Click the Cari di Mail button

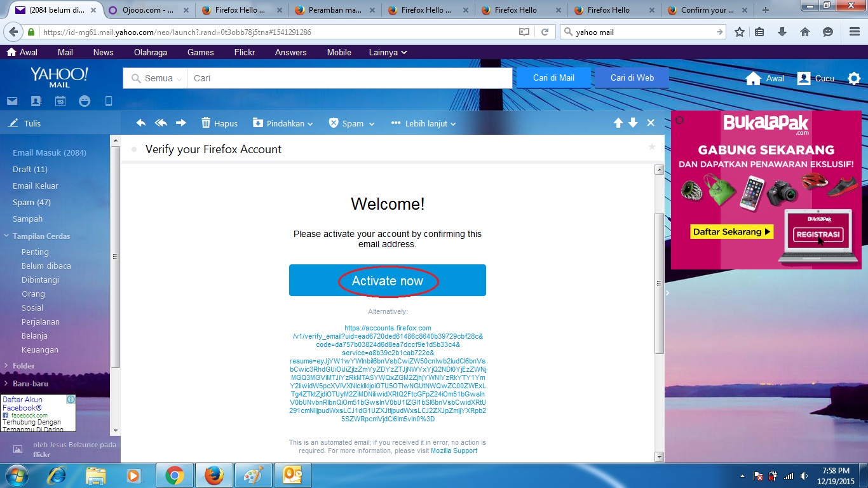[553, 78]
